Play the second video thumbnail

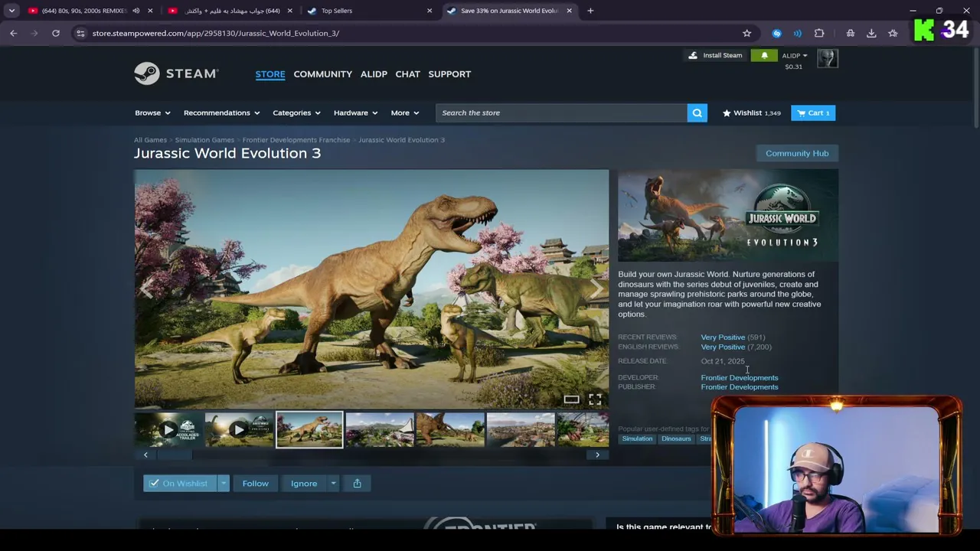239,429
